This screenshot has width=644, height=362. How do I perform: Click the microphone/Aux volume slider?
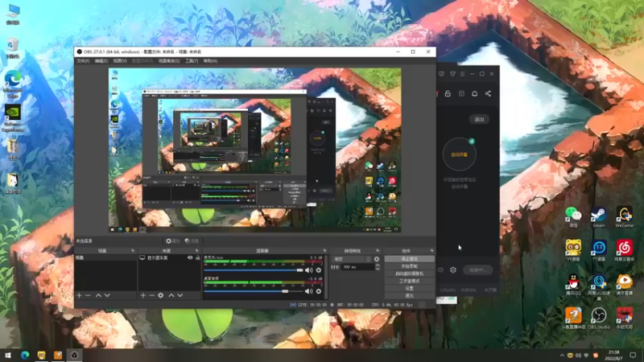pyautogui.click(x=254, y=270)
